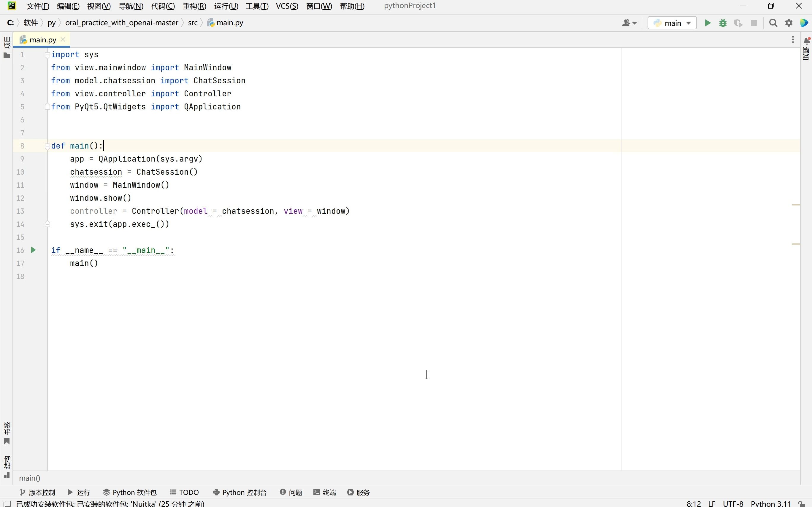Collapse the def main() code fold marker
Screen dimensions: 812x507
(47, 146)
